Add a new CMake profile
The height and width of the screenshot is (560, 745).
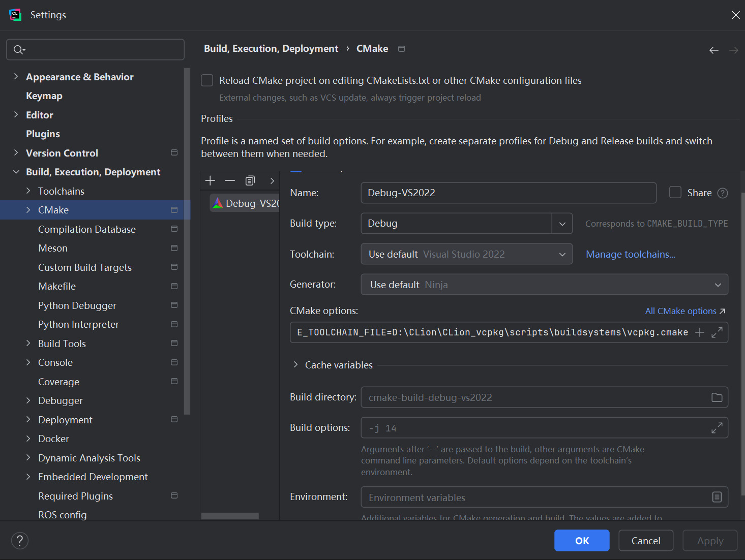[x=210, y=181]
